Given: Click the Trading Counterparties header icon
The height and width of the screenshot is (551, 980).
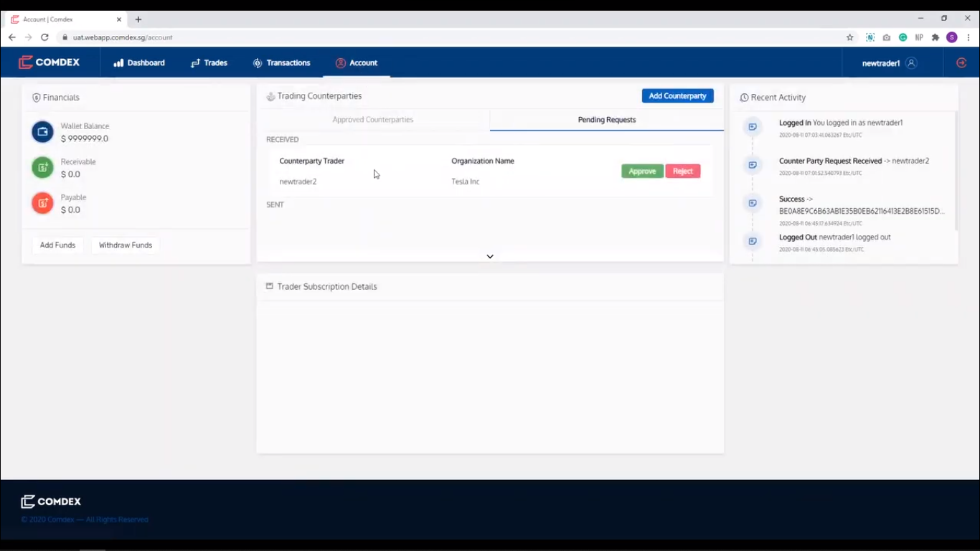Looking at the screenshot, I should (x=270, y=96).
